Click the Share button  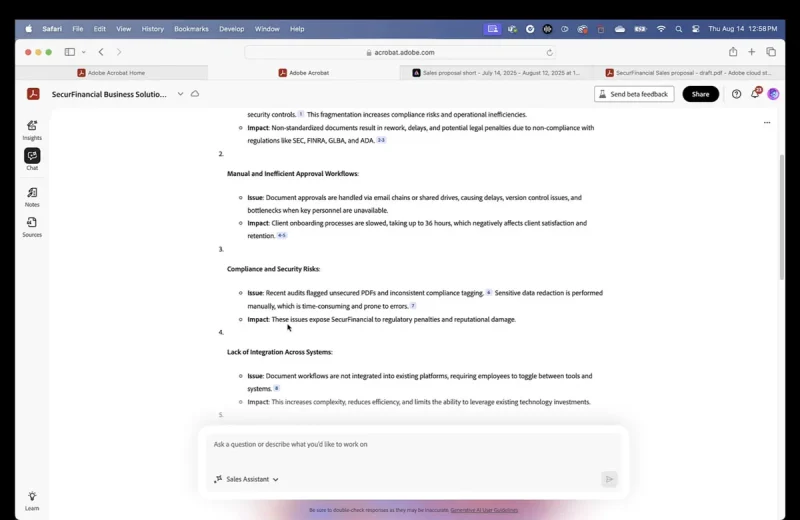(700, 94)
